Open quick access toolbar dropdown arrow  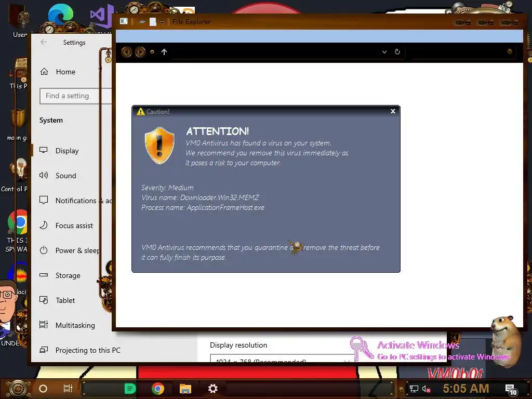[162, 22]
